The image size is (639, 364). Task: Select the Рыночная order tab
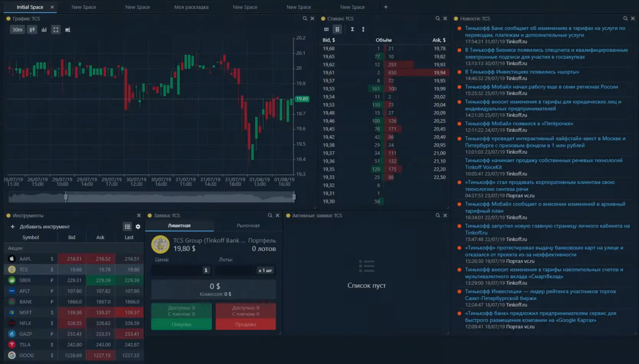(x=248, y=226)
